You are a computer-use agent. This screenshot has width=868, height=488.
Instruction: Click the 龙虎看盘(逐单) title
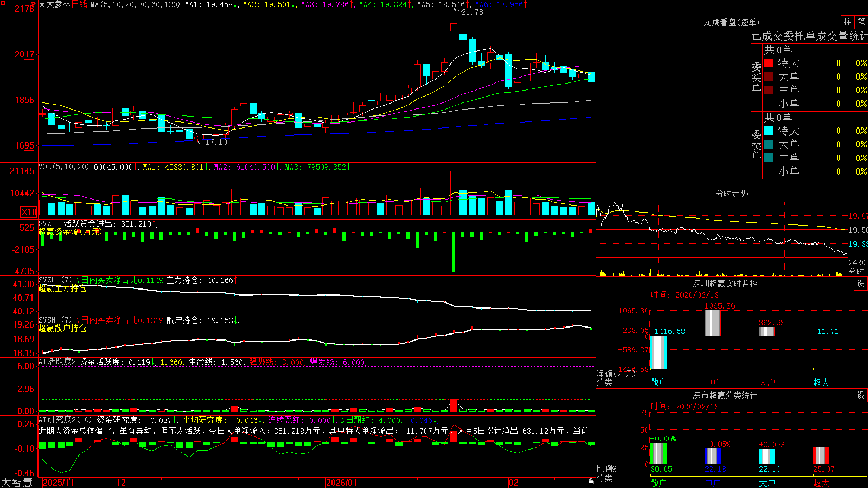tap(731, 22)
